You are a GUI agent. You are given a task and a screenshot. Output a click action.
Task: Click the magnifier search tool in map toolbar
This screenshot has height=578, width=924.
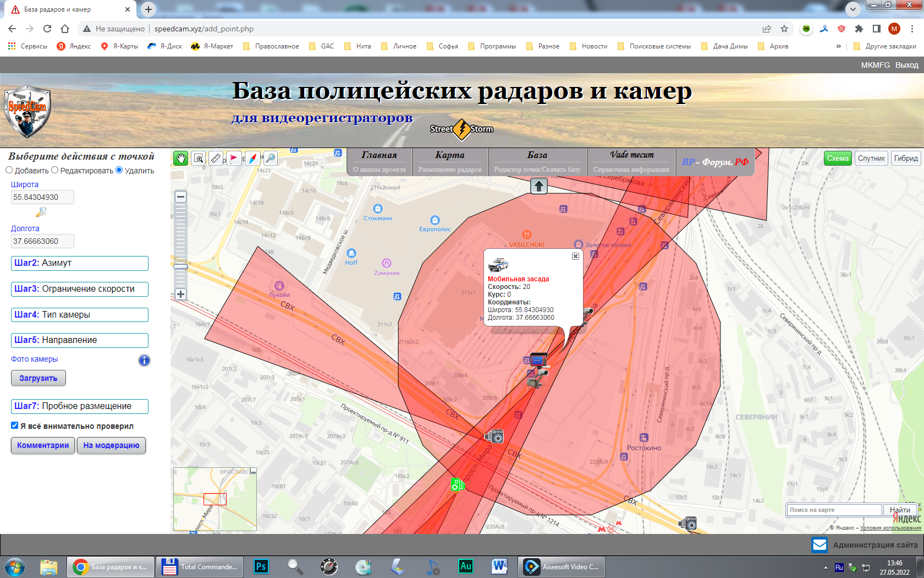pyautogui.click(x=270, y=159)
